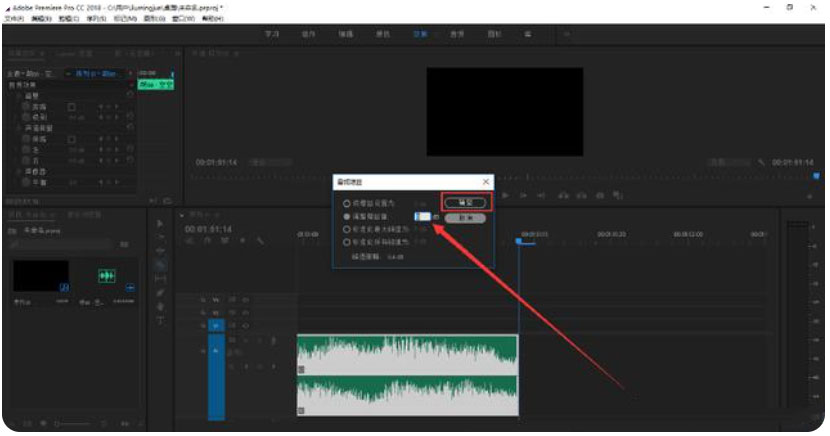Click the green audio clip thumbnail in project panel
This screenshot has height=436, width=830.
[106, 276]
